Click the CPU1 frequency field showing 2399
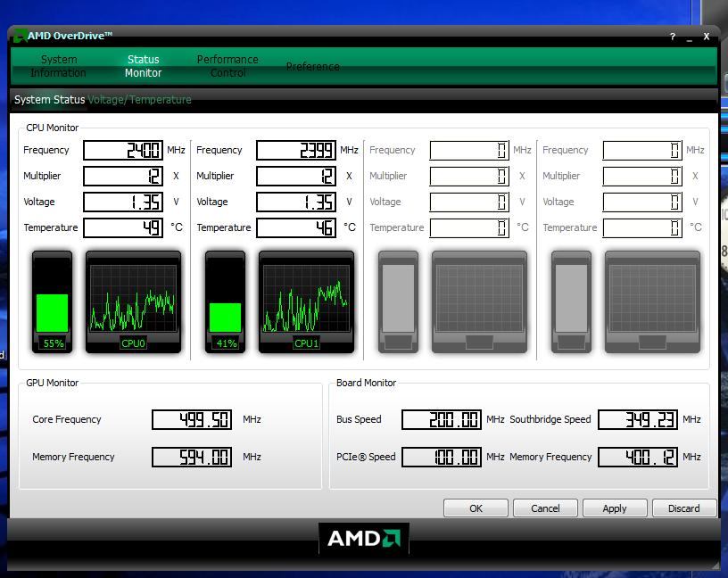The width and height of the screenshot is (728, 578). tap(296, 151)
